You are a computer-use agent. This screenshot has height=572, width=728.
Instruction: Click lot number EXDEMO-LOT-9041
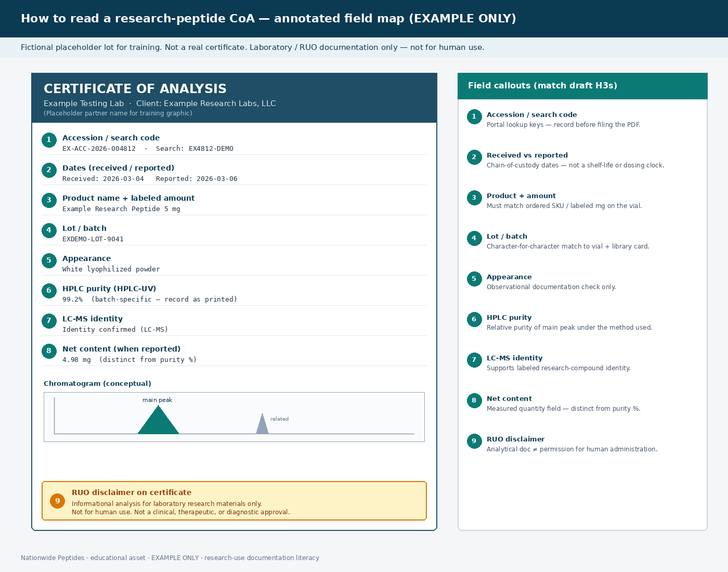pyautogui.click(x=93, y=239)
